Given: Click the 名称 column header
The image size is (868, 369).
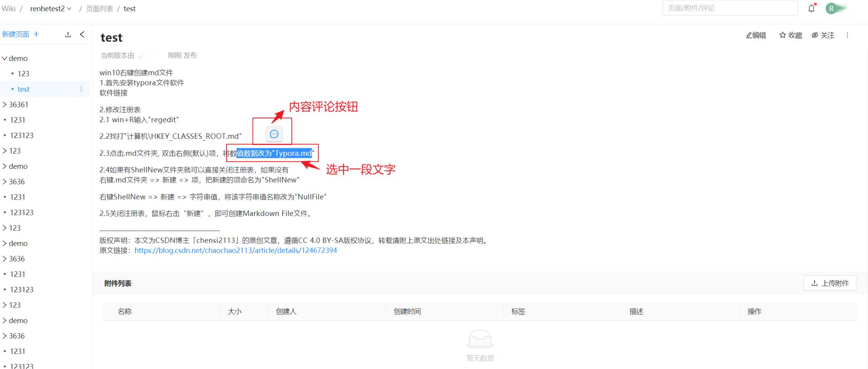Looking at the screenshot, I should 125,311.
